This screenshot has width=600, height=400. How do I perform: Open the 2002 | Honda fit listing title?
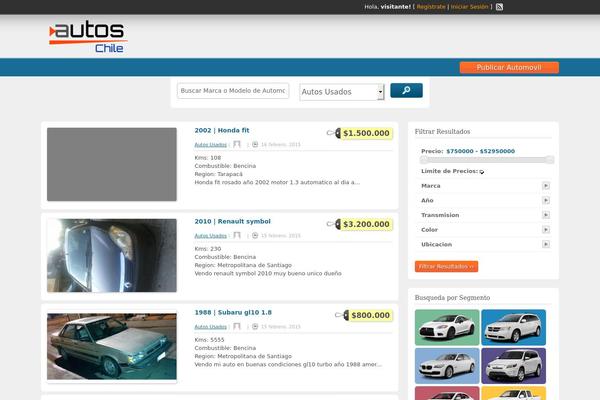click(x=222, y=130)
